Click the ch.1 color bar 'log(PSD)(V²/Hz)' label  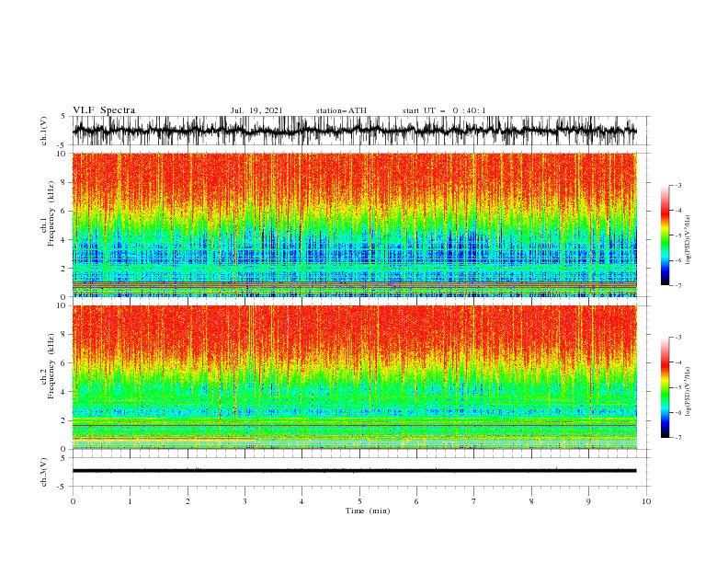pyautogui.click(x=688, y=240)
